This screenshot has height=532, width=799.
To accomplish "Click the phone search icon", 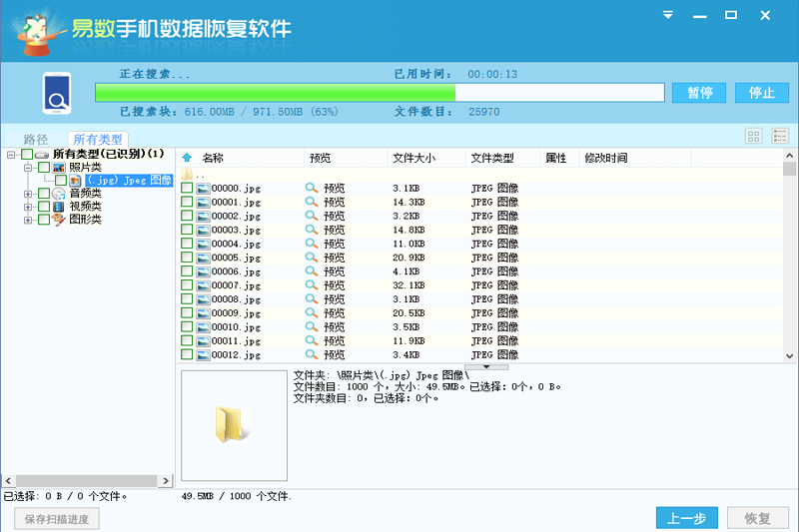I will click(56, 93).
